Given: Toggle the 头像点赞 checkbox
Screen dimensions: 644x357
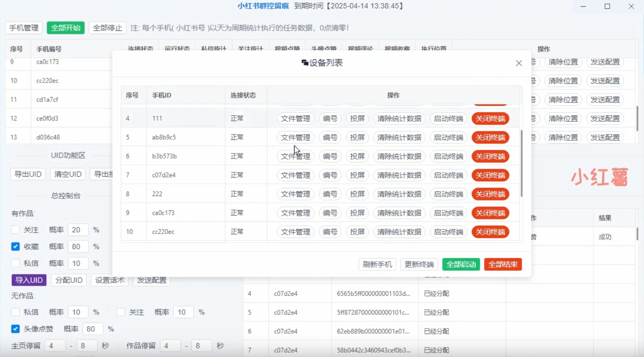Looking at the screenshot, I should (15, 329).
